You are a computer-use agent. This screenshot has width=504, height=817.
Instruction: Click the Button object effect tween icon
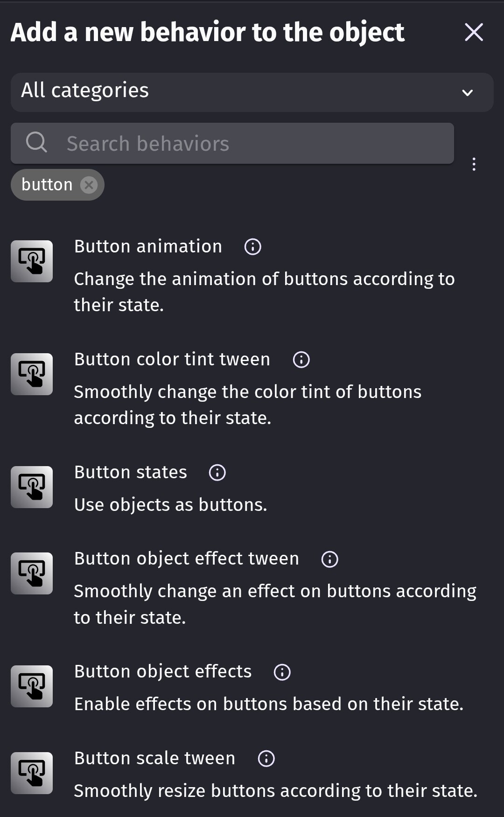click(32, 573)
